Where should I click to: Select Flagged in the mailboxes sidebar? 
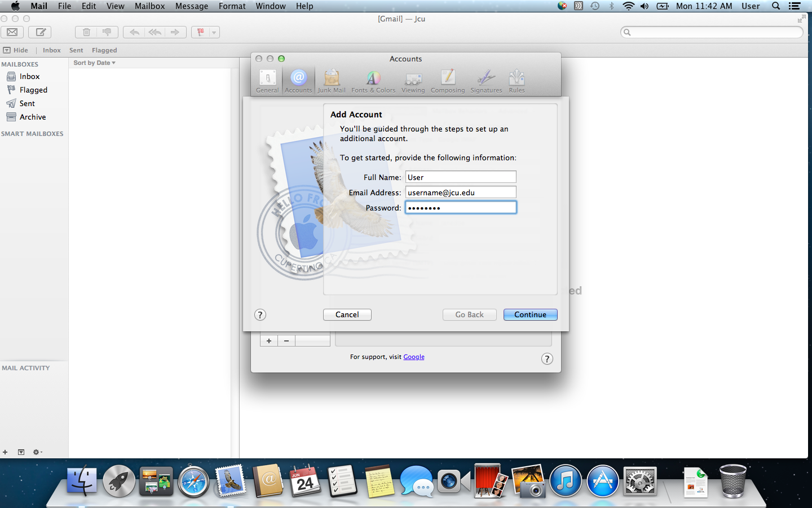coord(34,90)
